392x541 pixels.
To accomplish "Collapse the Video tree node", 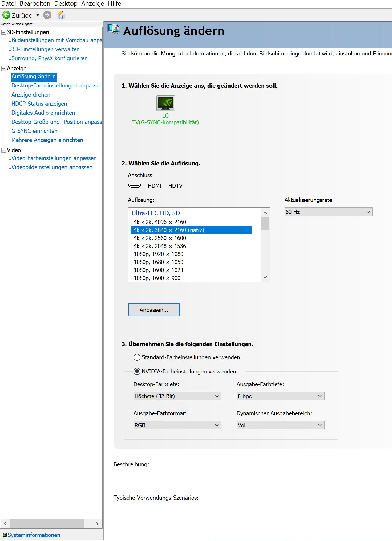I will [x=4, y=150].
